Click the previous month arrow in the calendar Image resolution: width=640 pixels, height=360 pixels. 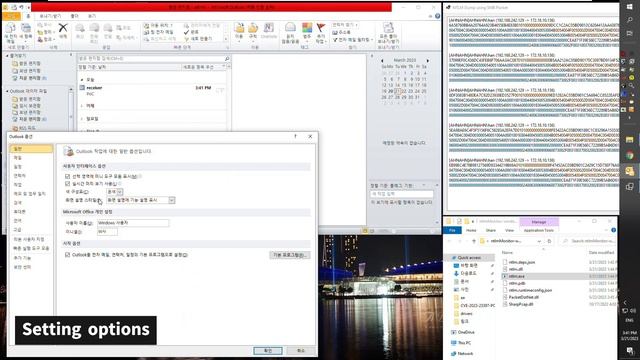382,60
